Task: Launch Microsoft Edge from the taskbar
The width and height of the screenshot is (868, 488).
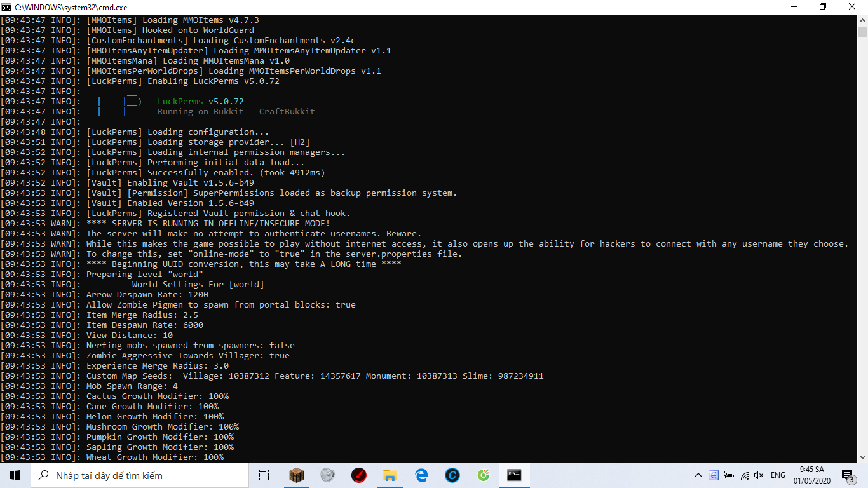Action: pos(421,475)
